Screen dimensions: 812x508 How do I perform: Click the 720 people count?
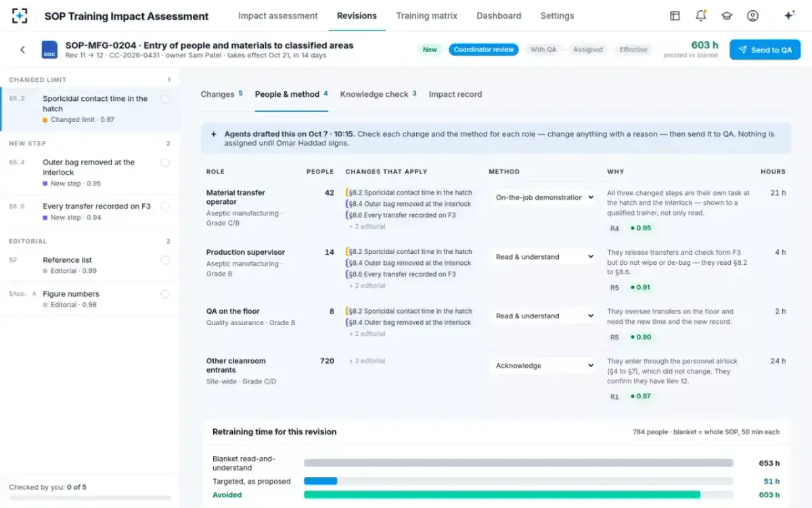click(327, 361)
